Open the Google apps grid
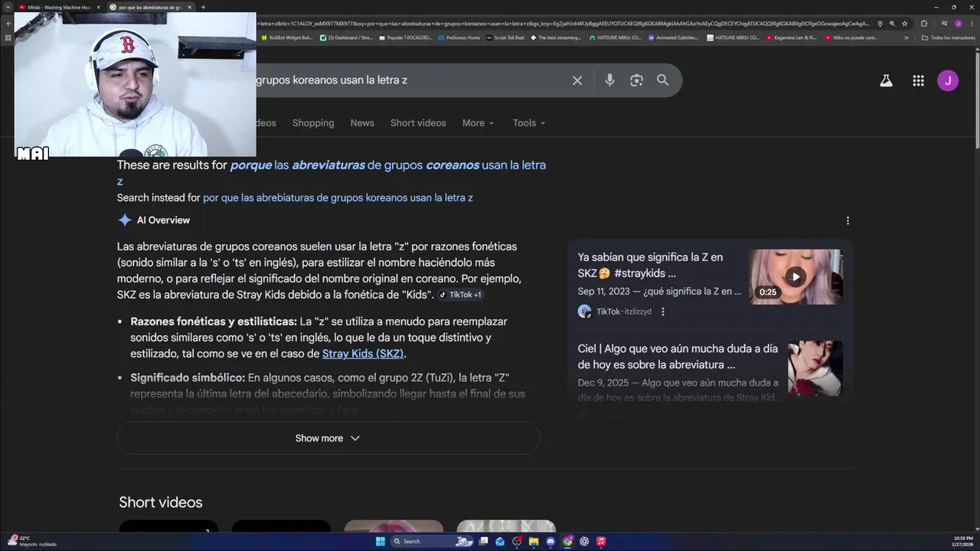 pos(918,80)
